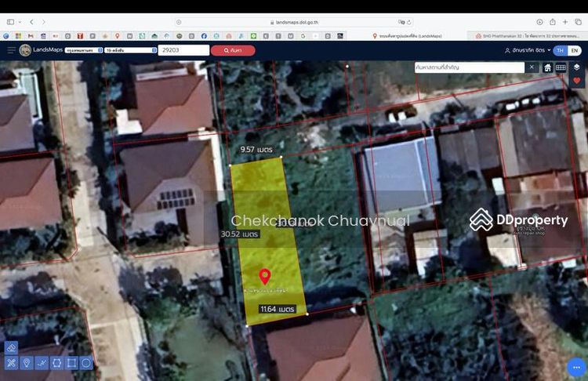
Task: Click the home icon beside place search
Action: click(x=548, y=67)
